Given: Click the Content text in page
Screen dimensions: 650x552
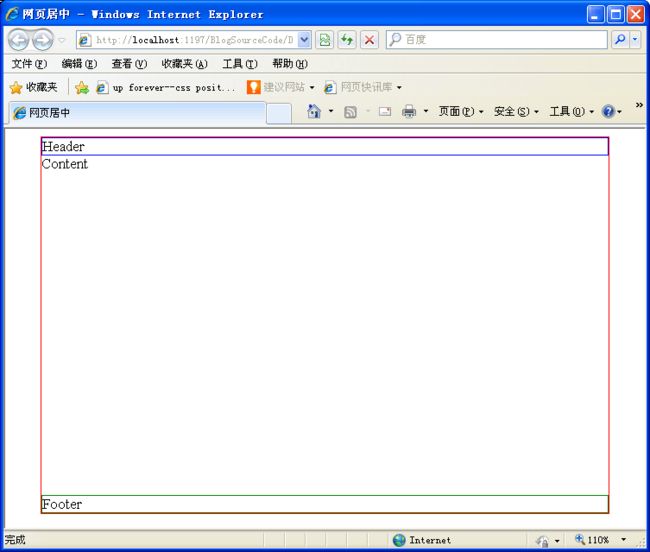Looking at the screenshot, I should click(65, 164).
